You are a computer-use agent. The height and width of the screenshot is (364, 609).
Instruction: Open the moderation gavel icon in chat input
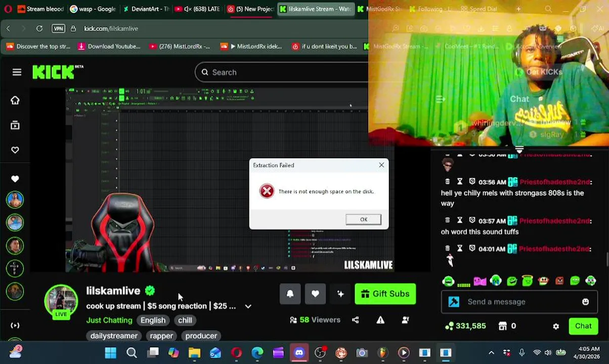point(454,302)
